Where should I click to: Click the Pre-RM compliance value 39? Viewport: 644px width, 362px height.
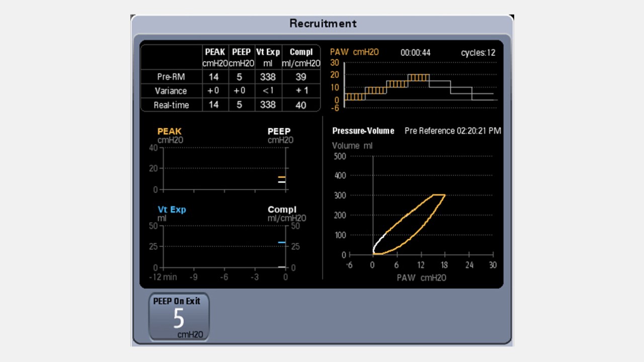point(301,77)
